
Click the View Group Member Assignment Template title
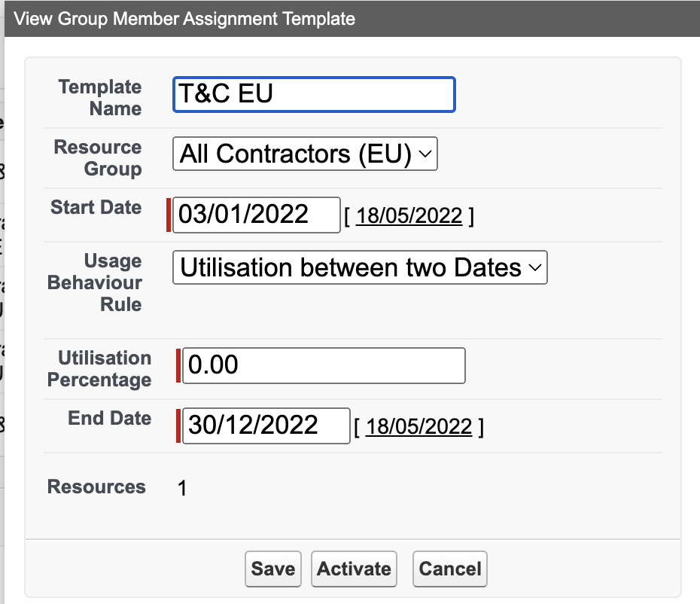point(184,19)
